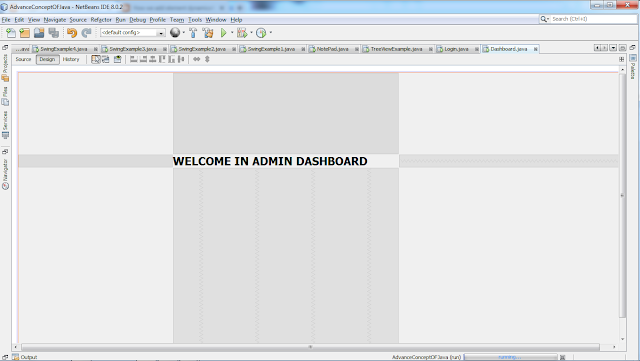
Task: Click the Redo arrow icon
Action: click(x=86, y=33)
